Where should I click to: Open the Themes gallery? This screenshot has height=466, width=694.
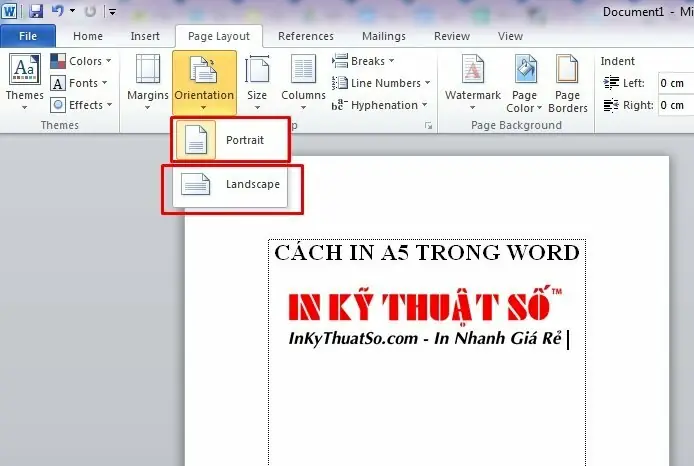(x=25, y=82)
